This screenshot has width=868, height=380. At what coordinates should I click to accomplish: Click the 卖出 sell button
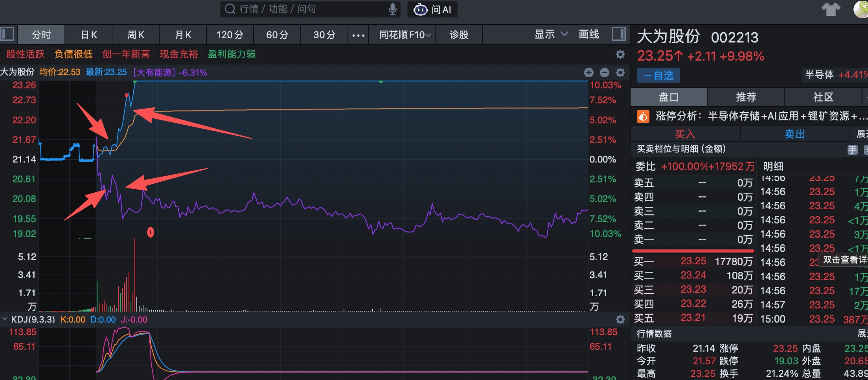(x=794, y=134)
